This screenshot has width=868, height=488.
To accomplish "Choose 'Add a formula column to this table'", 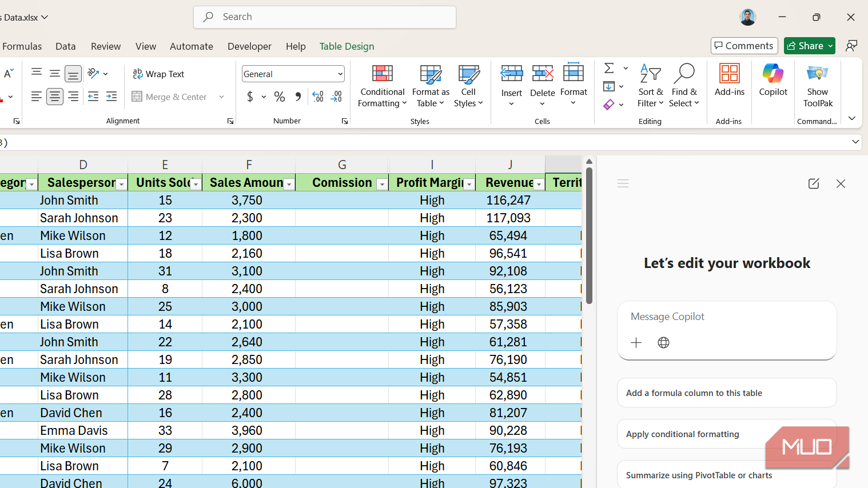I will [727, 393].
